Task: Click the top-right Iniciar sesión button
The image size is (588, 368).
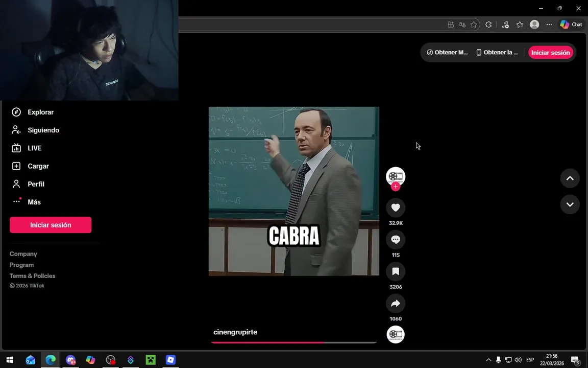Action: click(x=551, y=53)
